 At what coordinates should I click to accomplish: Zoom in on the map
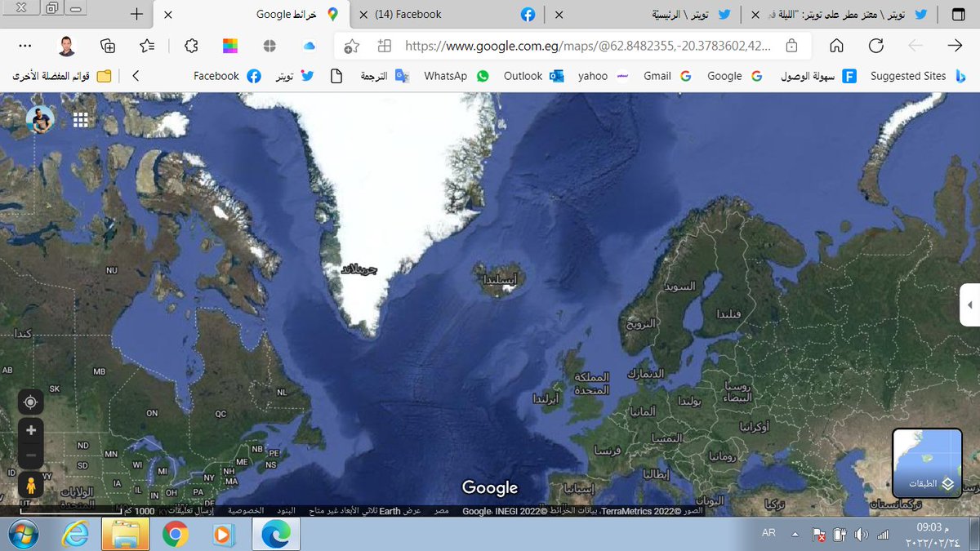click(x=31, y=430)
